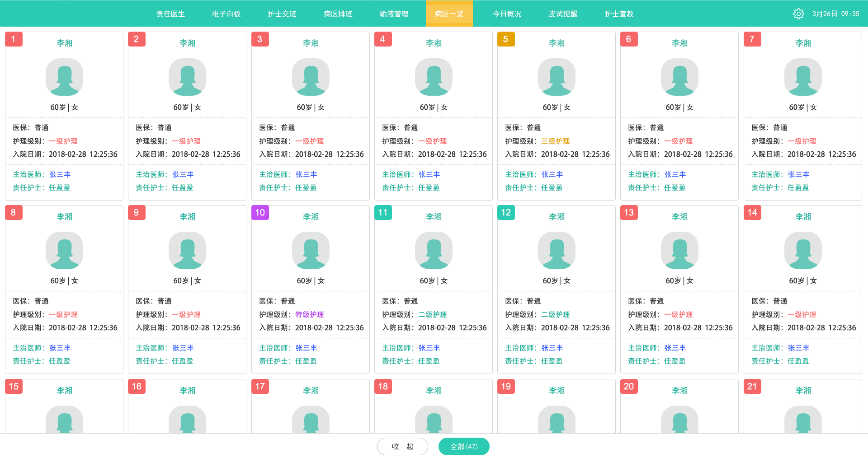
Task: Open the 护士交班 tab
Action: [x=282, y=14]
